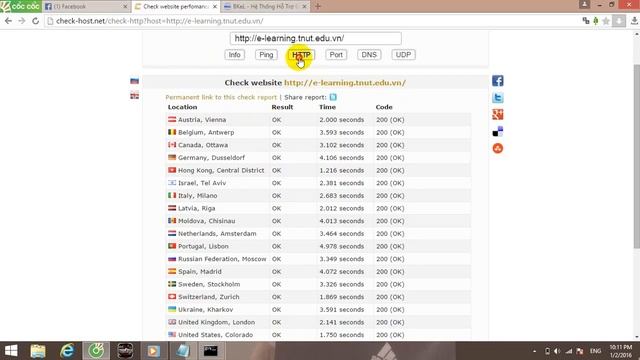Viewport: 640px width, 360px height.
Task: Select the Spain, Madrid location
Action: point(200,271)
